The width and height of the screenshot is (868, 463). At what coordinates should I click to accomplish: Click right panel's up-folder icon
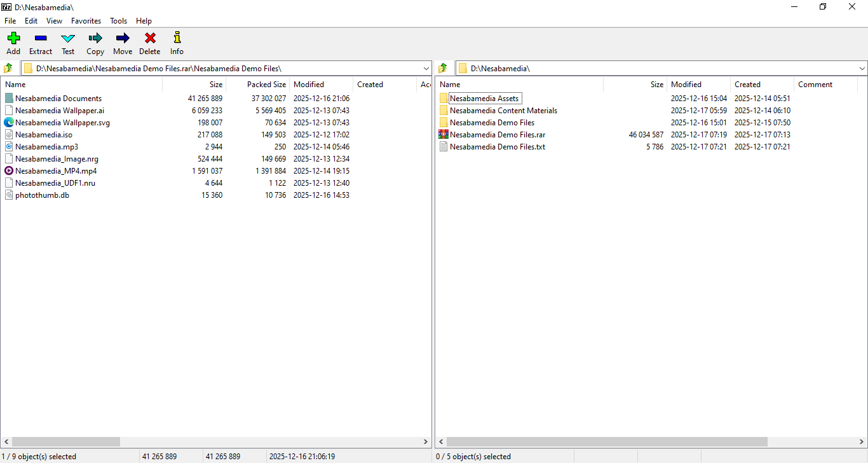(x=443, y=68)
